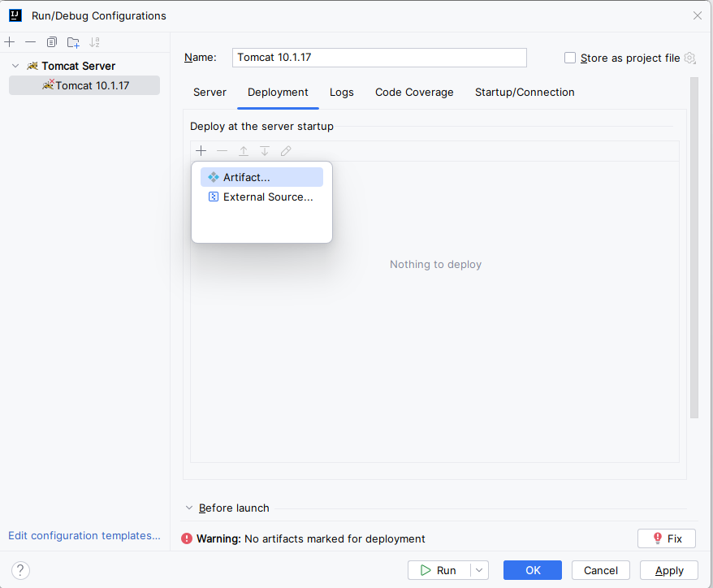
Task: Click the Move deployment up icon
Action: [x=244, y=151]
